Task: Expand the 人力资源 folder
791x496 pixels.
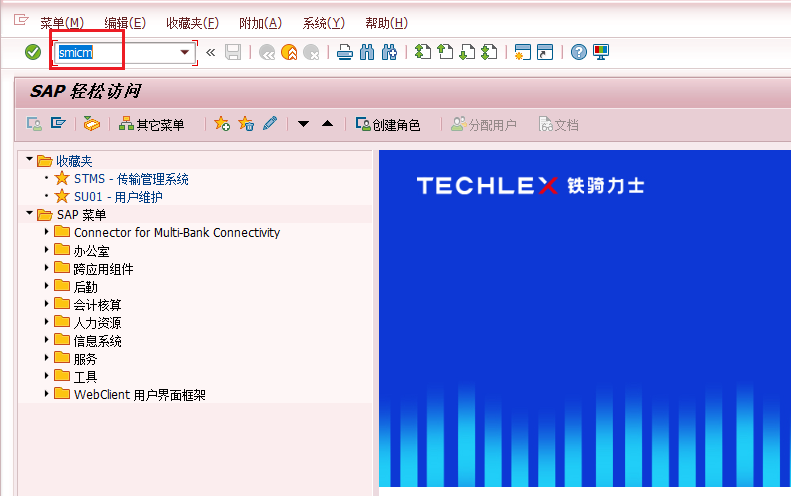Action: tap(46, 321)
